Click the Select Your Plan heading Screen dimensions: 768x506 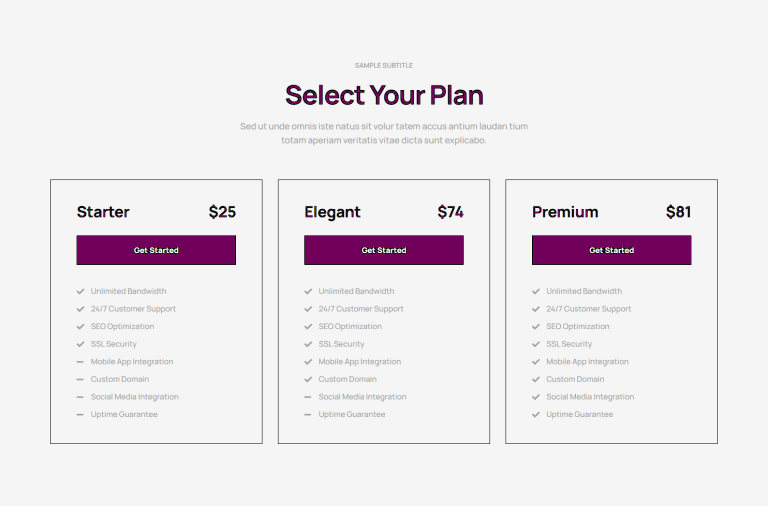click(x=384, y=95)
